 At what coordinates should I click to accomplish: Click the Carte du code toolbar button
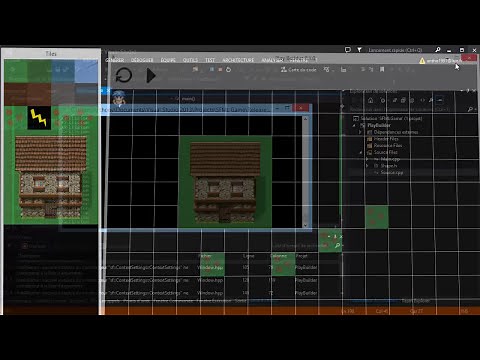[x=299, y=69]
